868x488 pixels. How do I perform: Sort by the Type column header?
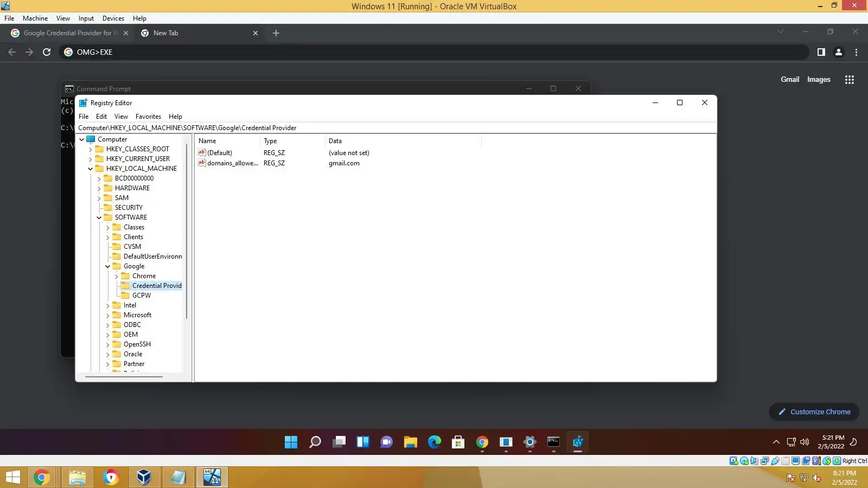tap(293, 141)
